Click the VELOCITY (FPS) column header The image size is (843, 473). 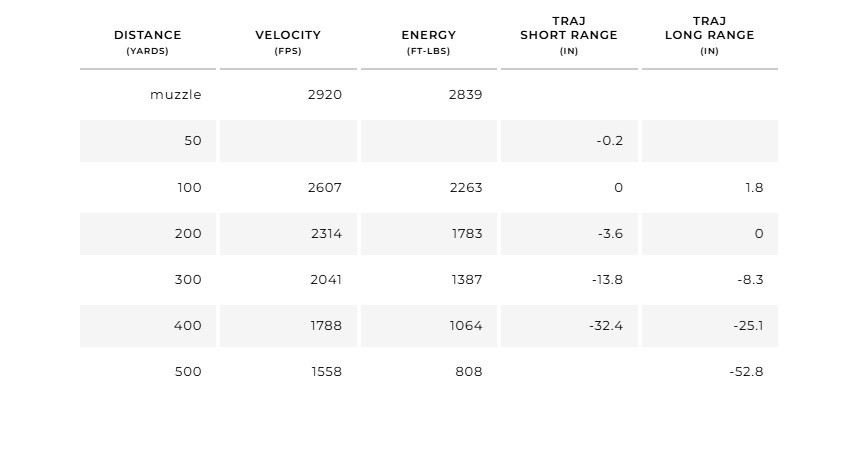click(x=288, y=42)
